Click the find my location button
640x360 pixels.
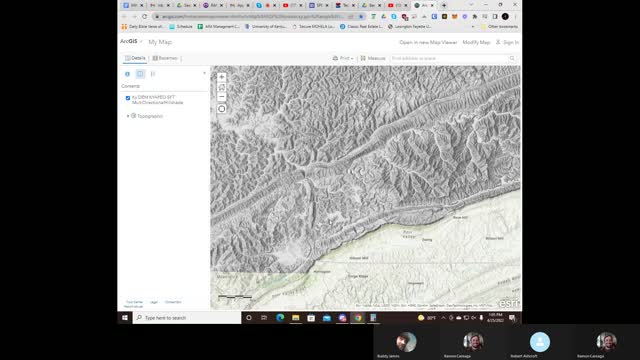222,109
